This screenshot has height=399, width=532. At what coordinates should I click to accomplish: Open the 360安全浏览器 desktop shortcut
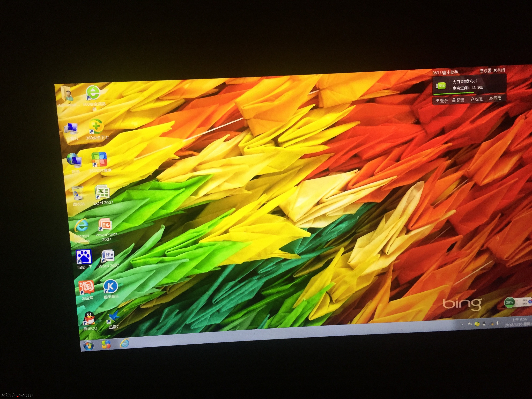(93, 93)
